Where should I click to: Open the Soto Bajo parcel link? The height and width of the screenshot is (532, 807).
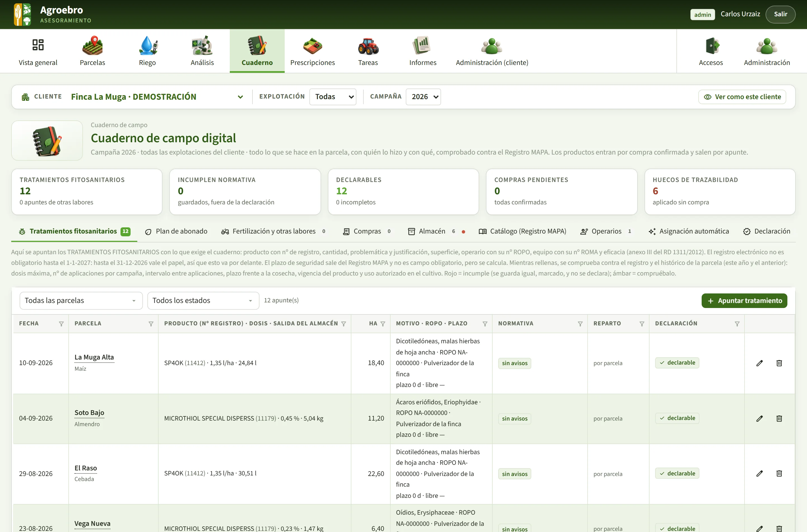(x=89, y=412)
